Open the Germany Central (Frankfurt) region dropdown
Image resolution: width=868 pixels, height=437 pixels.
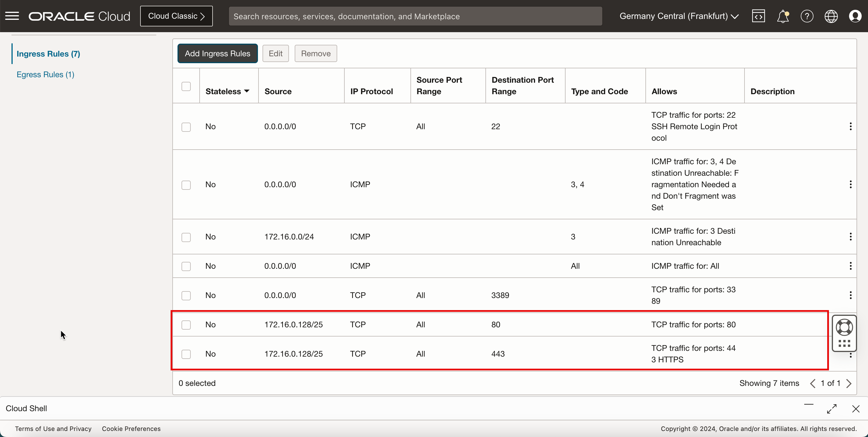[x=679, y=16]
